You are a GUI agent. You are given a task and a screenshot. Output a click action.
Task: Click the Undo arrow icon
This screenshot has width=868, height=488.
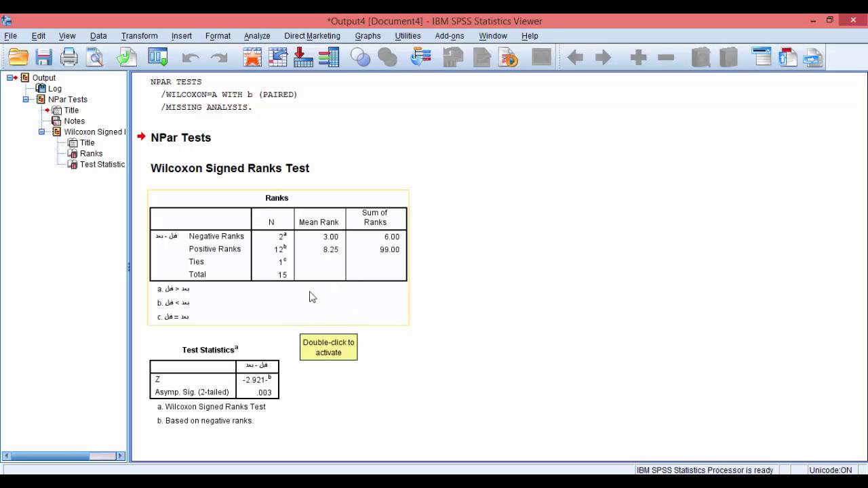pos(191,58)
